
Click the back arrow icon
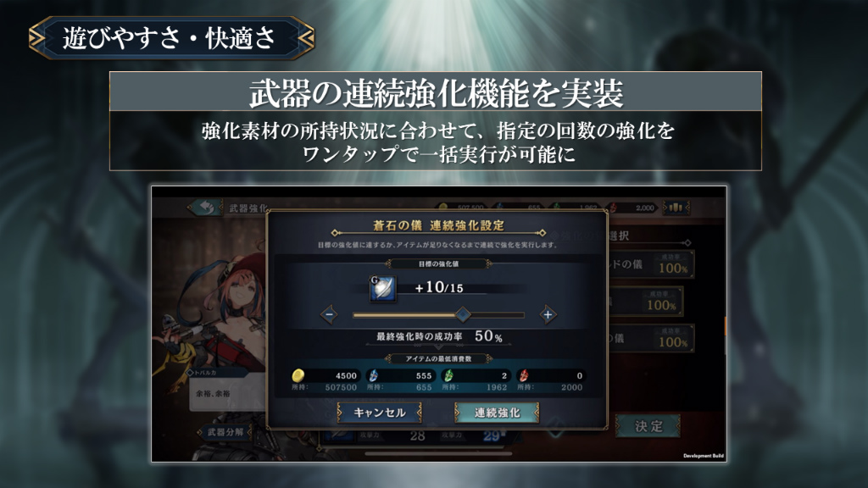(205, 208)
